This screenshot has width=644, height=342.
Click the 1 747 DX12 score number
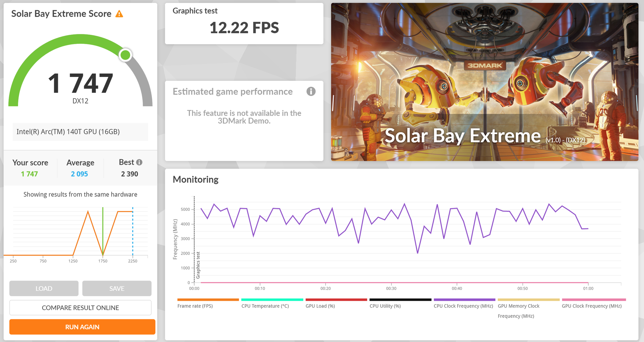(80, 83)
